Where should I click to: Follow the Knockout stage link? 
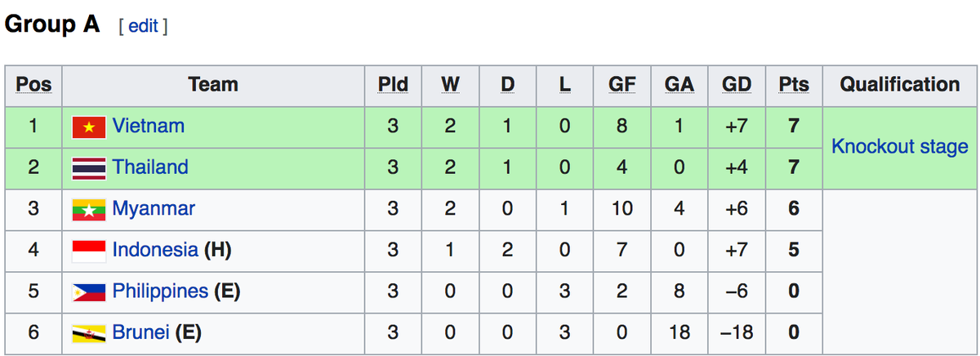point(899,147)
